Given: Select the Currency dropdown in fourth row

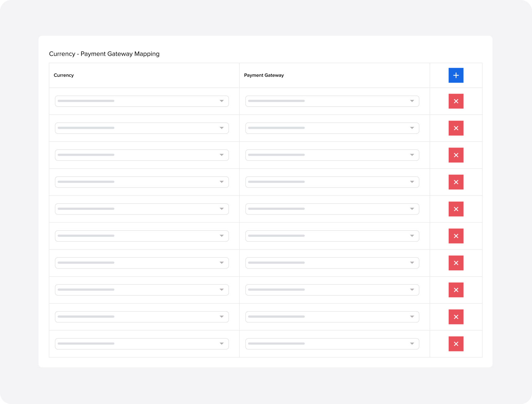Looking at the screenshot, I should [x=142, y=182].
